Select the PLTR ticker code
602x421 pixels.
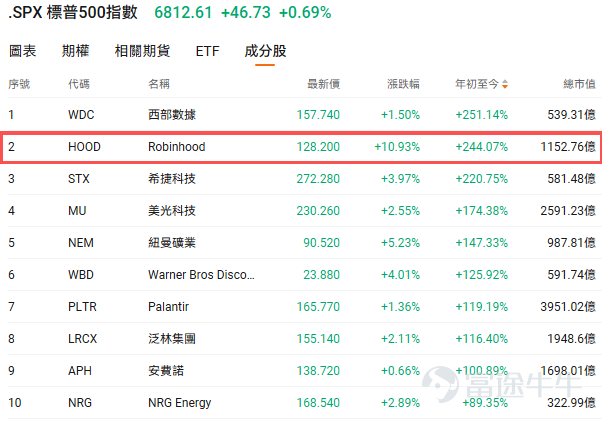[x=82, y=307]
